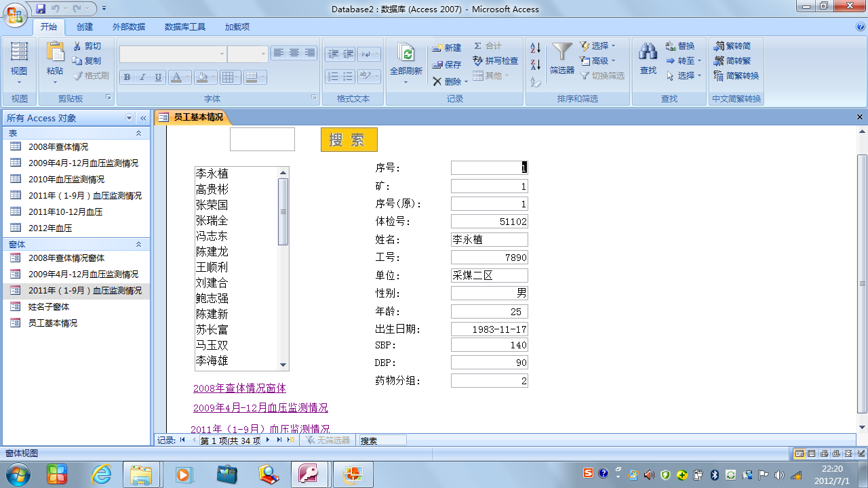Click the Find (查找) binoculars icon

[648, 53]
